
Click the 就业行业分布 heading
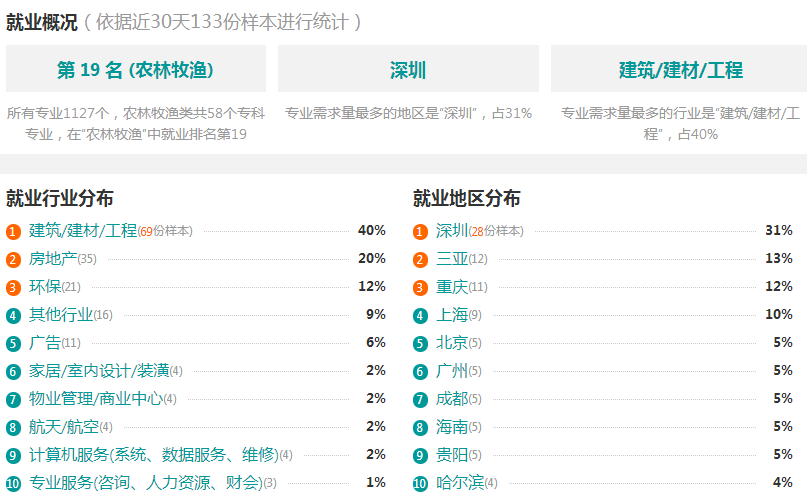[60, 198]
